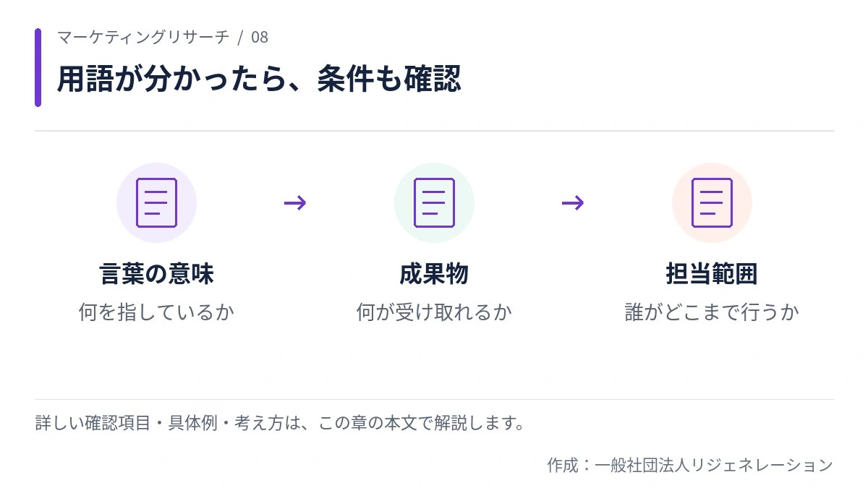Click the footer note starting with 詳しい確認項目
868x488 pixels.
pyautogui.click(x=280, y=423)
